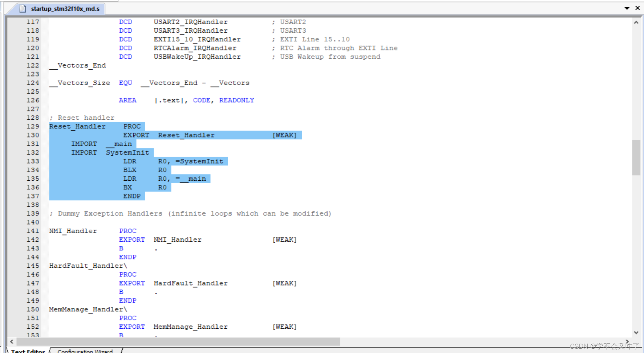The height and width of the screenshot is (353, 644).
Task: Click the __Vectors_End label on line 122
Action: [78, 65]
